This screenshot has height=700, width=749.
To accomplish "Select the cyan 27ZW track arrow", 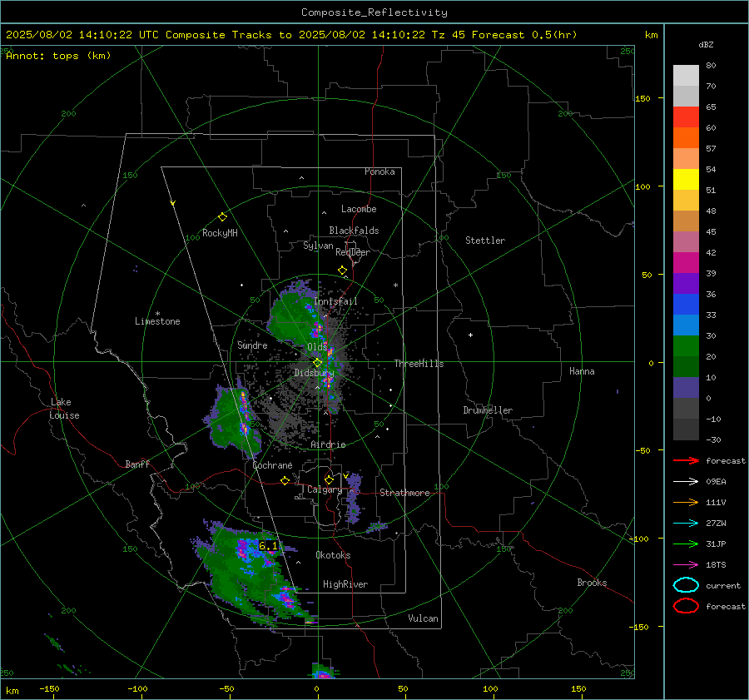I will (686, 524).
